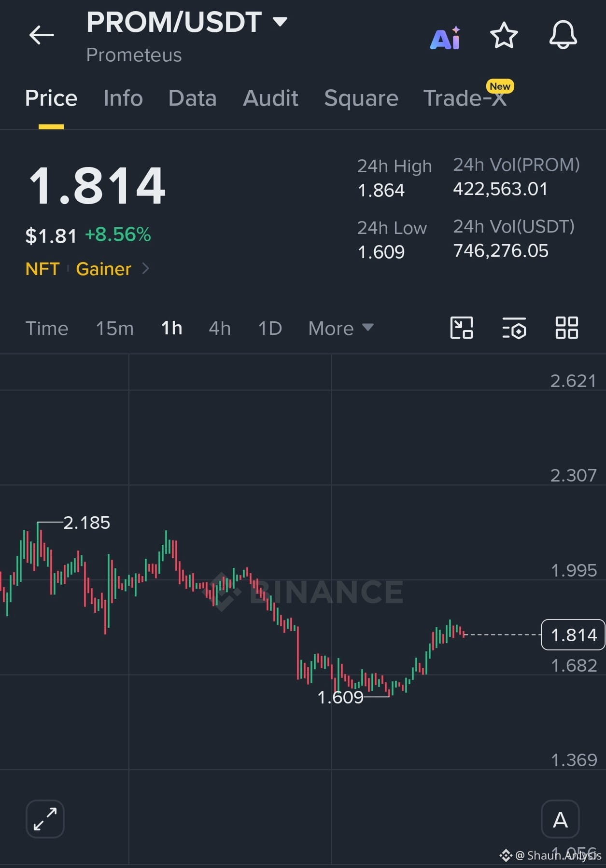Expand More timeframes dropdown
The width and height of the screenshot is (606, 868).
341,329
